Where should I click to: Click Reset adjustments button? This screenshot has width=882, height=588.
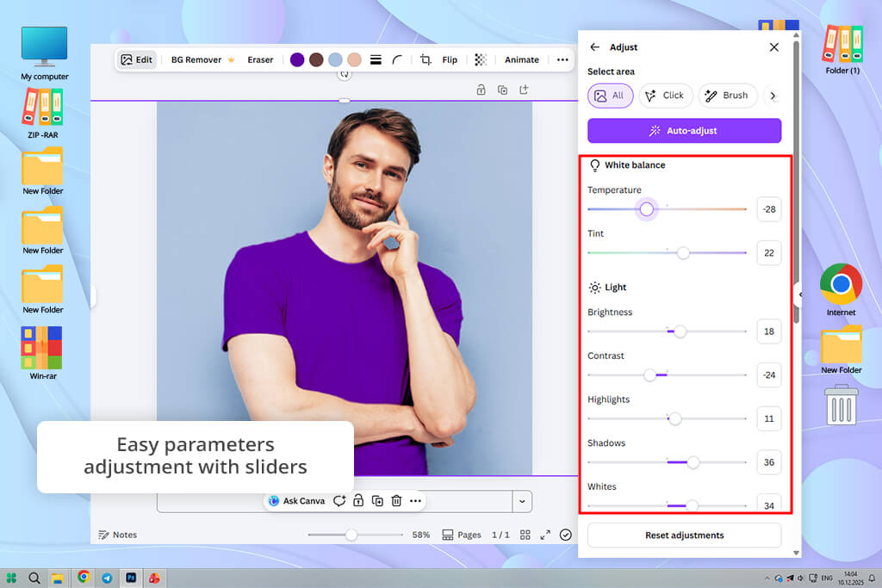(x=684, y=535)
